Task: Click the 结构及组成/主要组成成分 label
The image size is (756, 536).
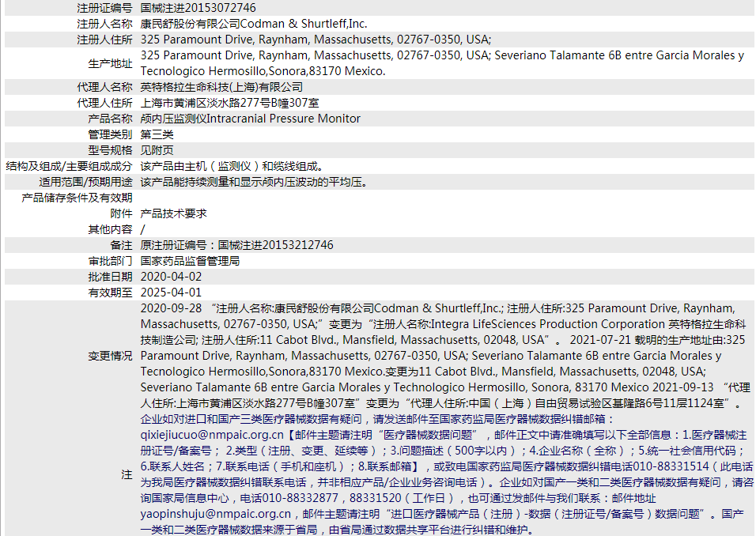Action: tap(69, 166)
